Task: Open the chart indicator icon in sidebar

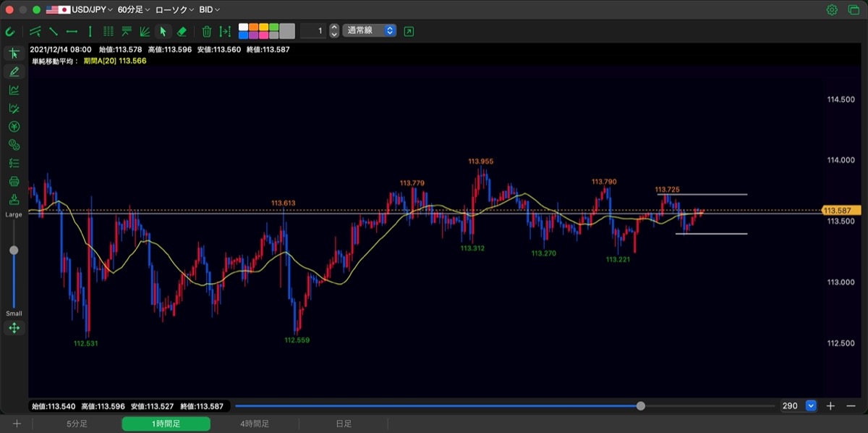Action: tap(14, 90)
